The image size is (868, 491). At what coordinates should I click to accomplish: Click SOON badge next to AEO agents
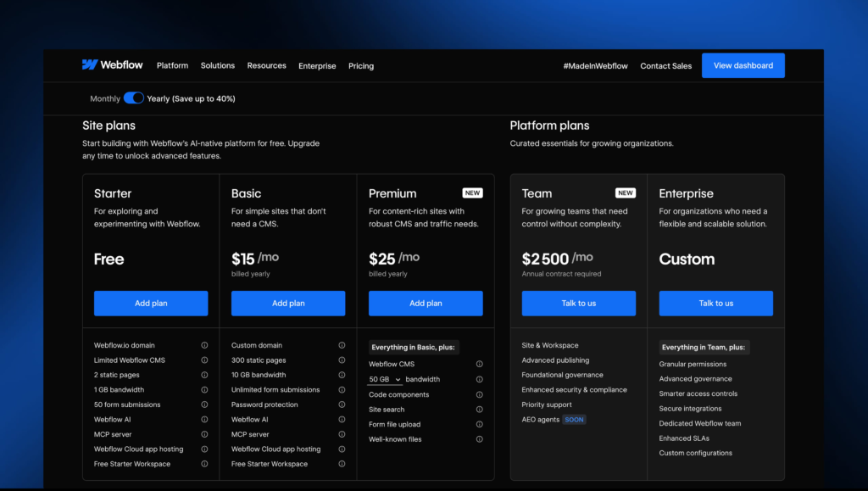click(574, 420)
